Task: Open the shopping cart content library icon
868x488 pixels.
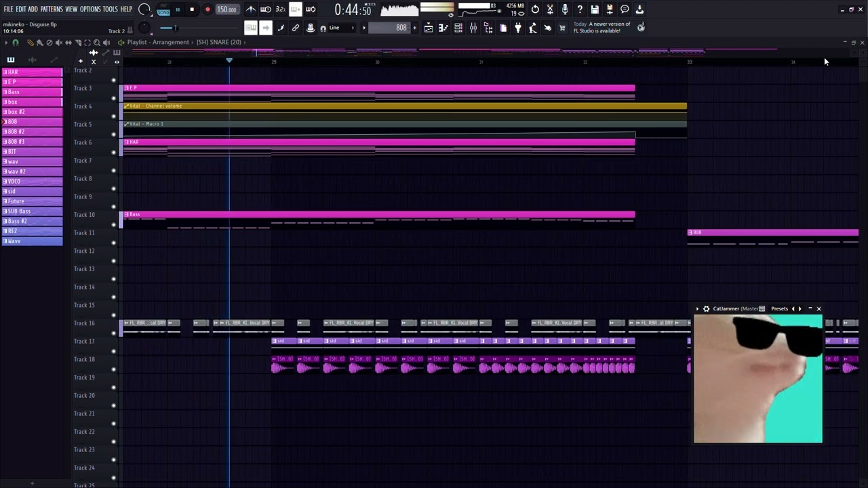Action: [x=562, y=28]
